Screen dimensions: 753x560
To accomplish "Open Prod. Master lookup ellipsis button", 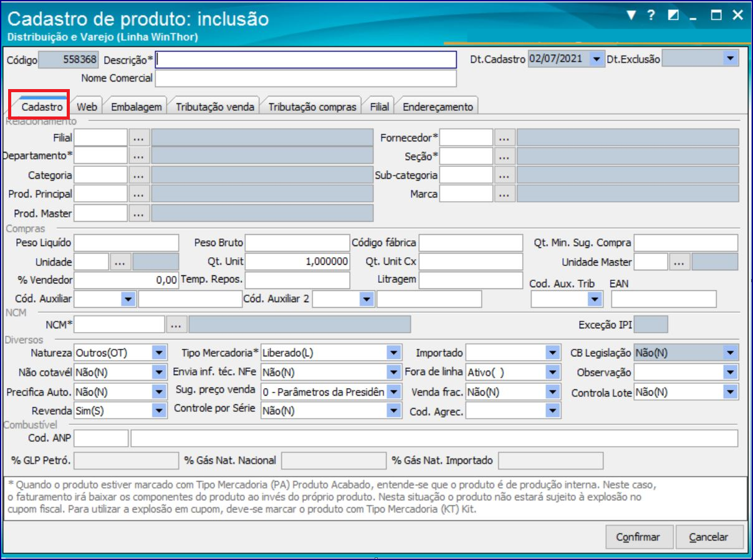I will click(x=139, y=214).
